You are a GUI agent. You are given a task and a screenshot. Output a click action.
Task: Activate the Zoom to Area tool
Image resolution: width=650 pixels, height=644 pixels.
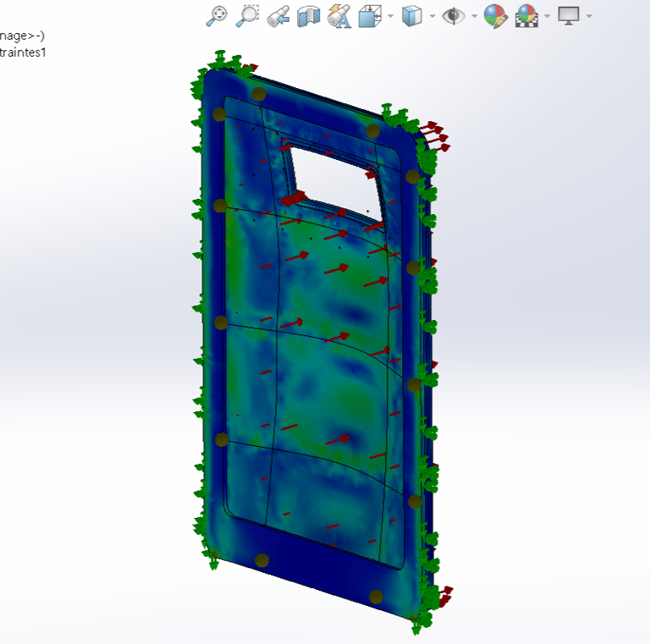[247, 16]
